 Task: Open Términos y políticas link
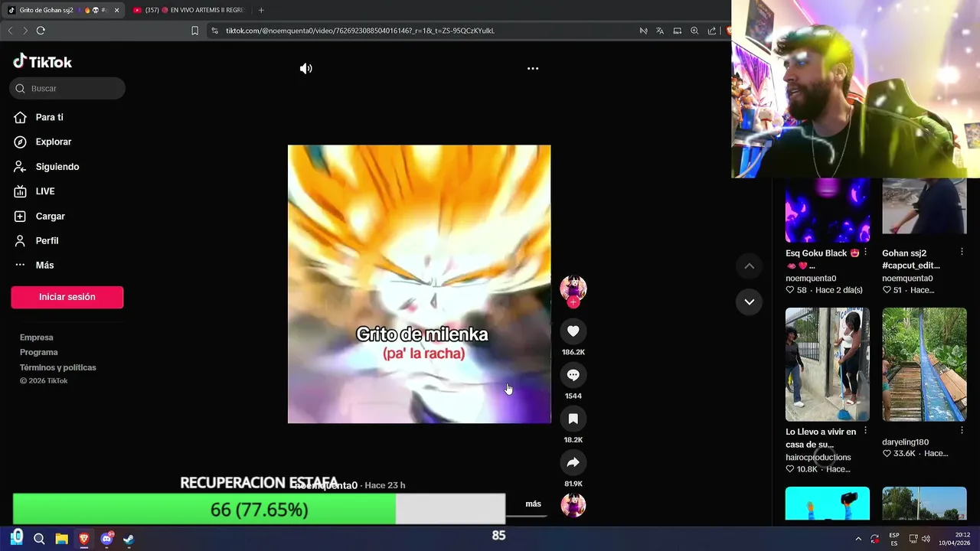coord(58,367)
